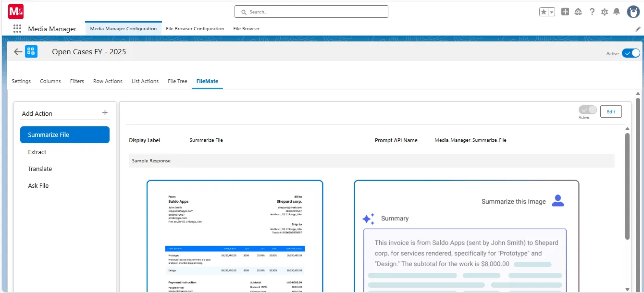Image resolution: width=644 pixels, height=293 pixels.
Task: Open the user profile avatar
Action: (x=633, y=12)
